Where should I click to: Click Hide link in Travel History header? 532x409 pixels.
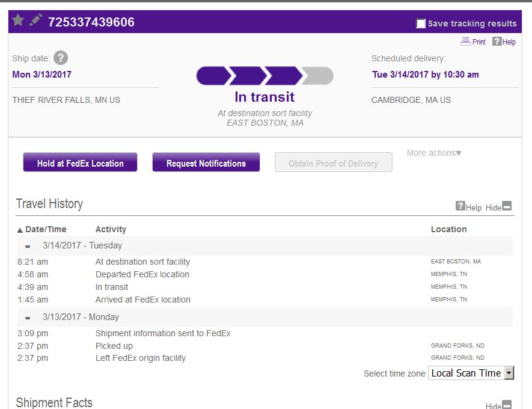494,208
